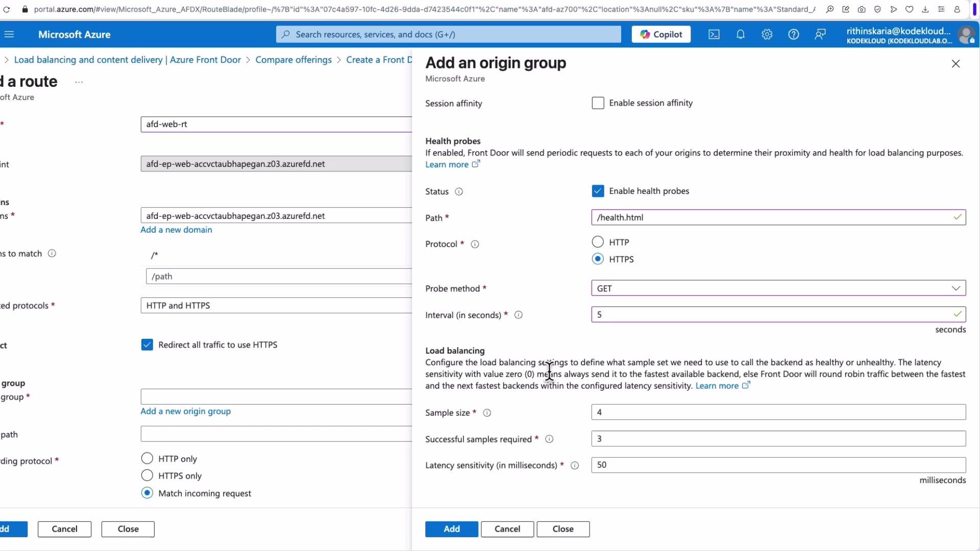980x551 pixels.
Task: Enable session affinity checkbox
Action: [x=598, y=103]
